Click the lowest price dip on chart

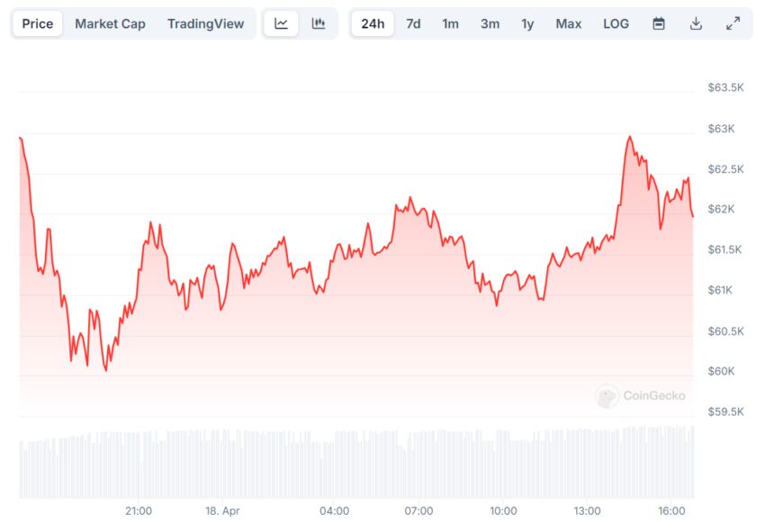[x=106, y=370]
